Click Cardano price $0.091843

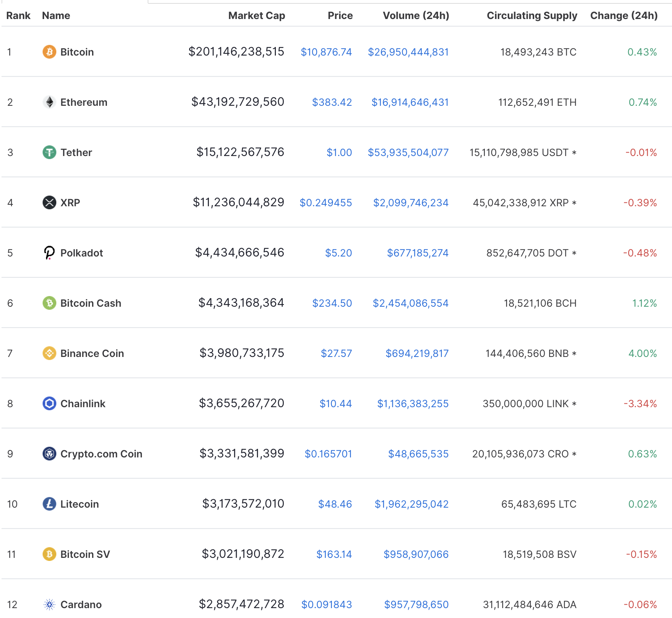coord(326,605)
